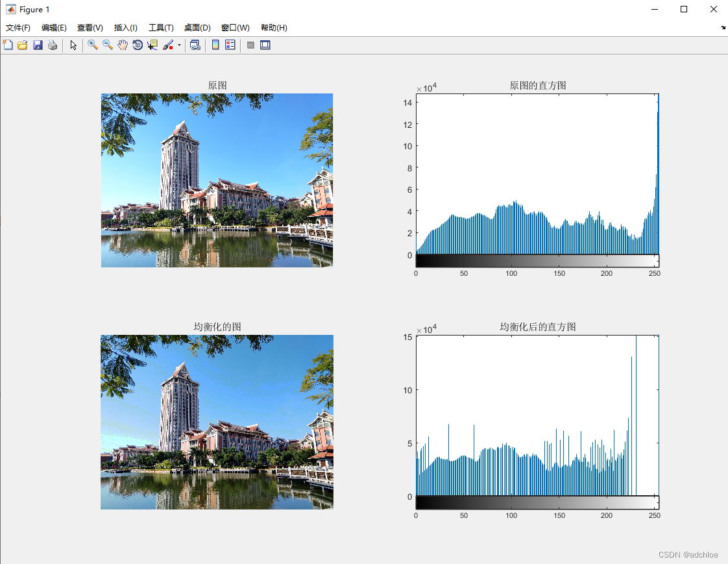The width and height of the screenshot is (728, 564).
Task: Click the 均衡化后的直方图 histogram plot
Action: (537, 415)
